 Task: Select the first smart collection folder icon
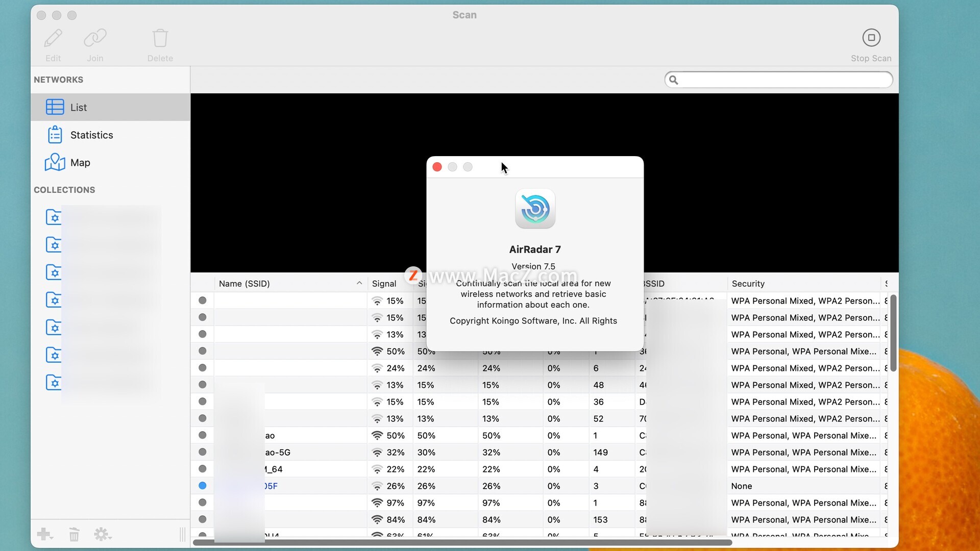[x=54, y=217]
